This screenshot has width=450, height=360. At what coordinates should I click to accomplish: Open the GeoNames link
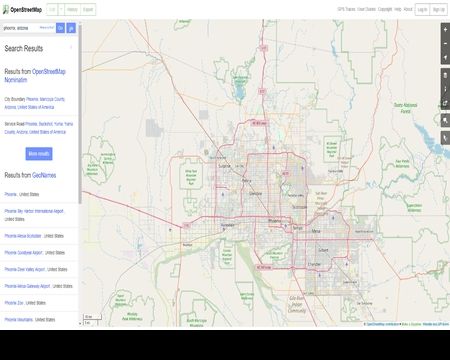(44, 175)
